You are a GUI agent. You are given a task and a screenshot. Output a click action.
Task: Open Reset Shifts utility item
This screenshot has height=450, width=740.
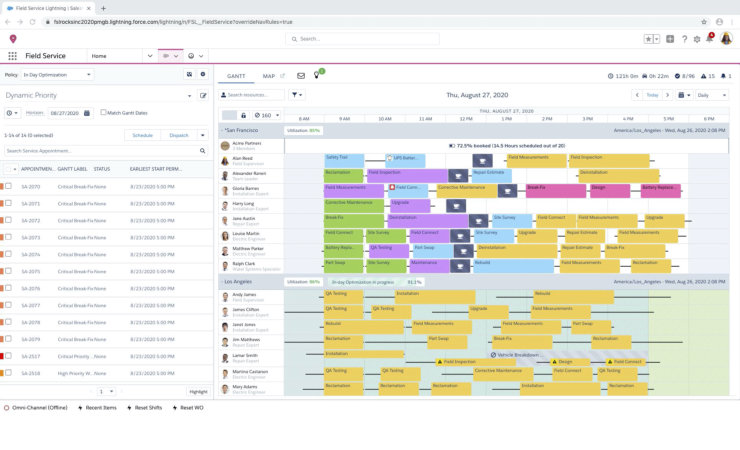coord(144,408)
